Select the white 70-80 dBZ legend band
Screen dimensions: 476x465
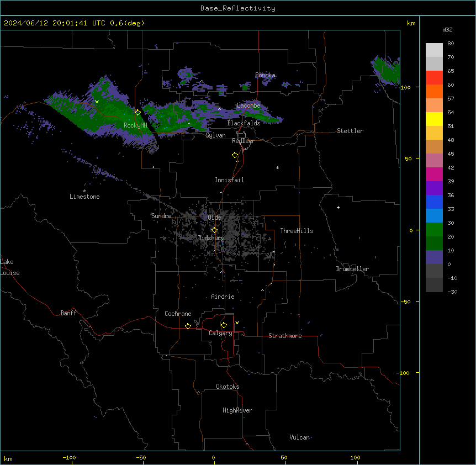[x=434, y=50]
